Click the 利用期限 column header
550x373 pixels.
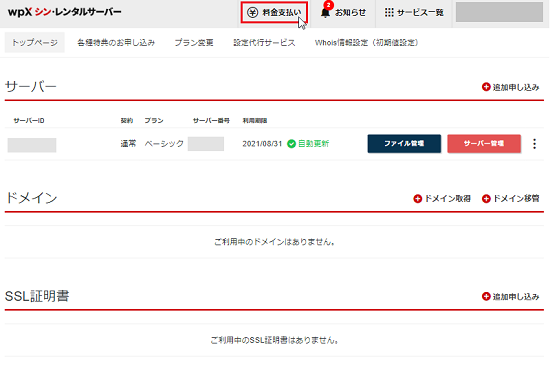click(255, 121)
